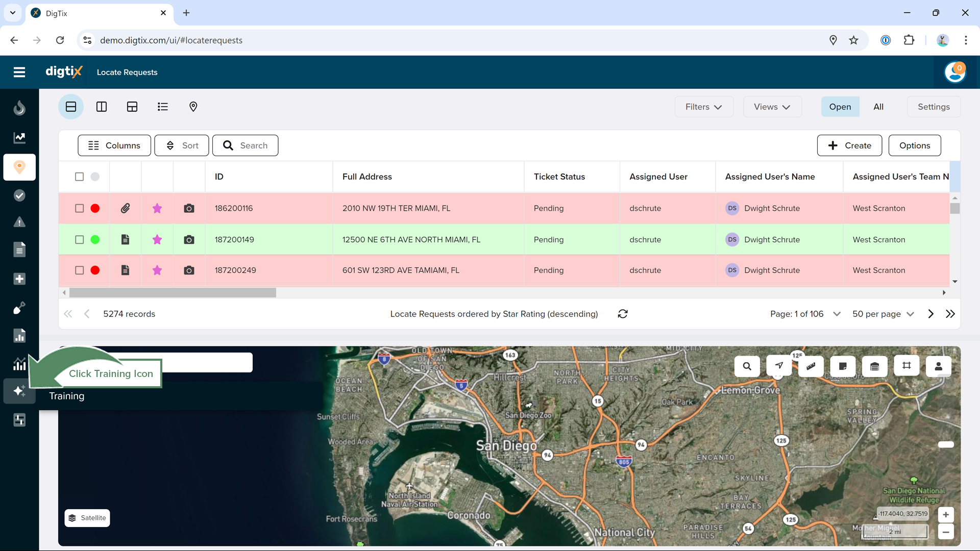Click the map search magnifier tool

pyautogui.click(x=747, y=366)
